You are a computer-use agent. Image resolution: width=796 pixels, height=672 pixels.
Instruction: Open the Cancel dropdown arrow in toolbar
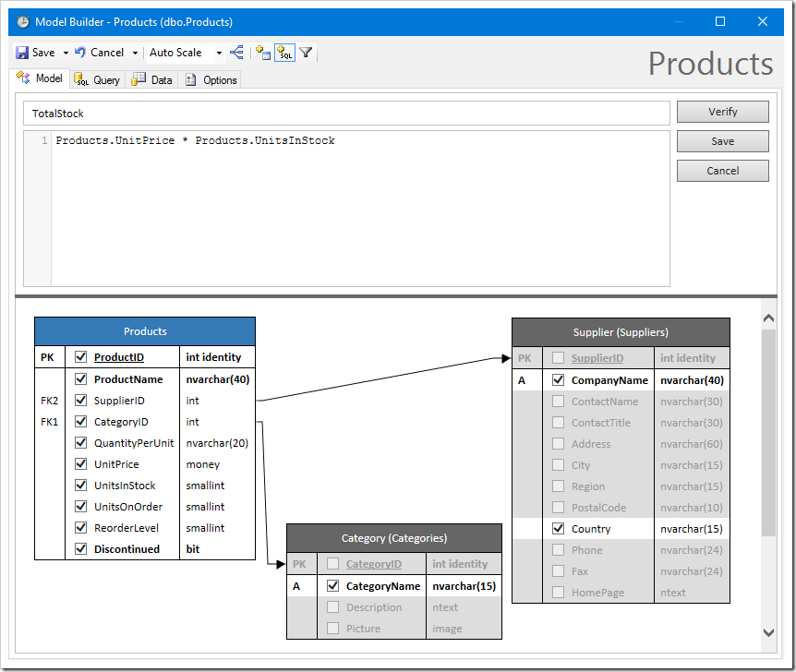tap(135, 53)
